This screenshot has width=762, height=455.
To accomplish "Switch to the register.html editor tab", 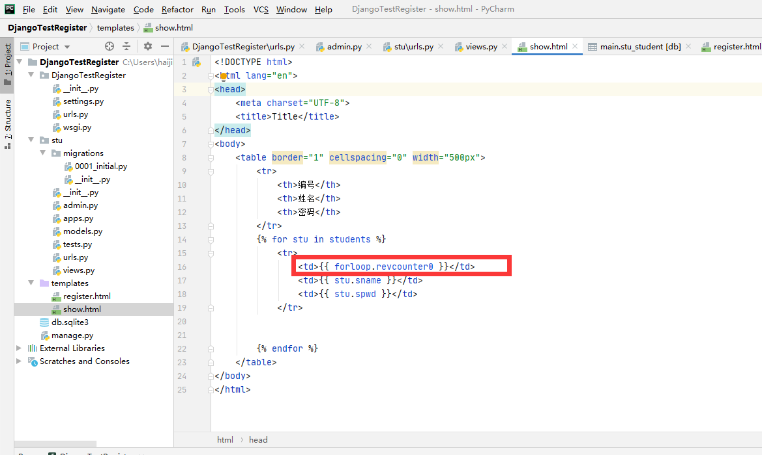I will [x=731, y=47].
